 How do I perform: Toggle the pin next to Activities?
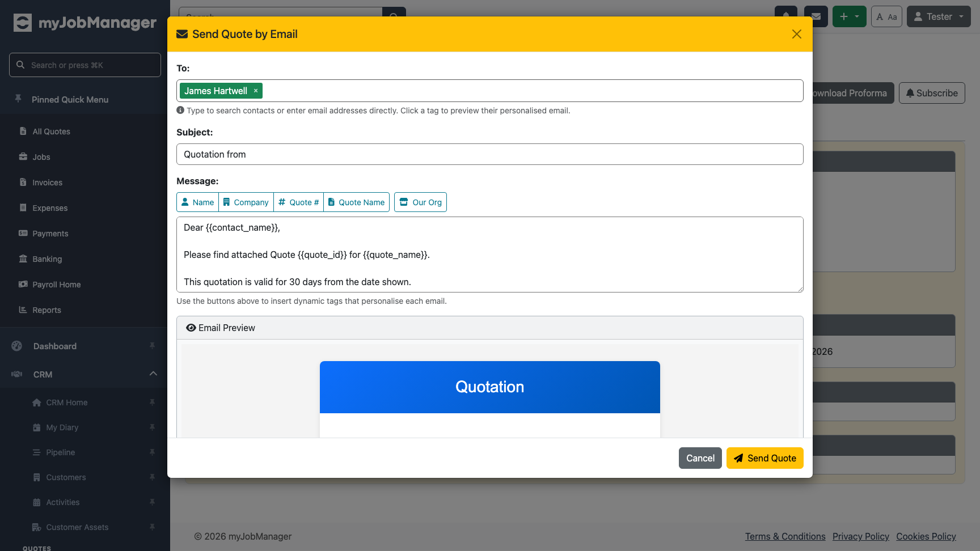click(152, 502)
